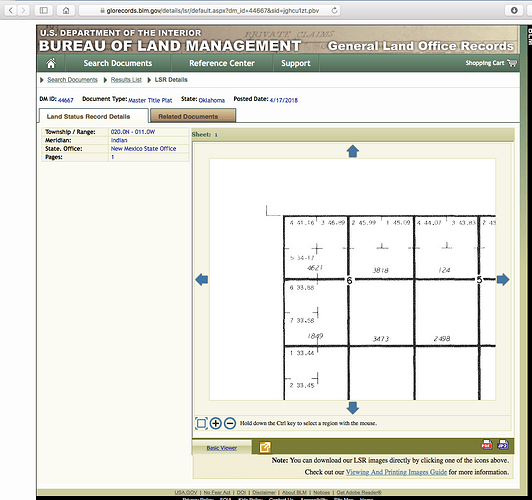The width and height of the screenshot is (532, 500).
Task: Download the LSR image as PDF
Action: point(486,445)
